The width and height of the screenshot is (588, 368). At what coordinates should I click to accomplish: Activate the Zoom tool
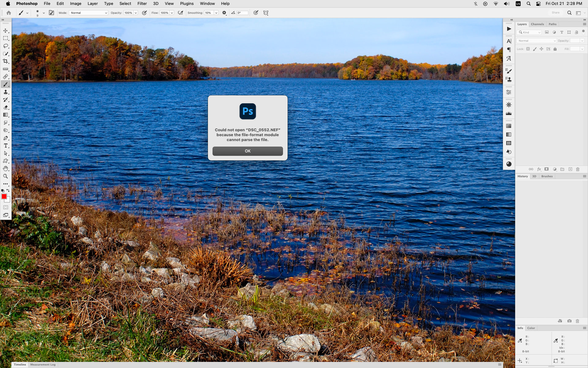(x=6, y=176)
